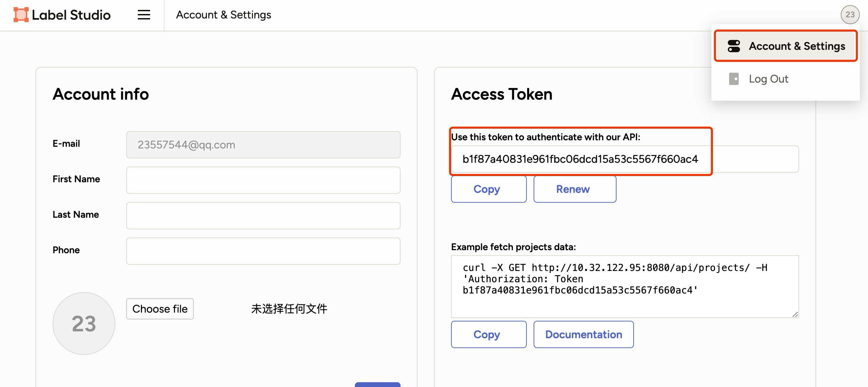The width and height of the screenshot is (868, 387).
Task: Click Choose file to upload avatar
Action: click(160, 309)
